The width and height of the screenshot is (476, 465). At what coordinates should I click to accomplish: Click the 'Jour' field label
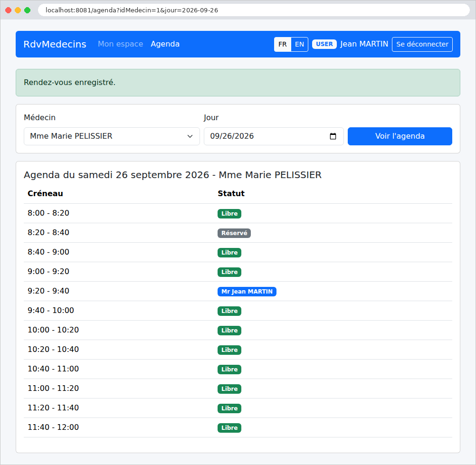[x=211, y=117]
